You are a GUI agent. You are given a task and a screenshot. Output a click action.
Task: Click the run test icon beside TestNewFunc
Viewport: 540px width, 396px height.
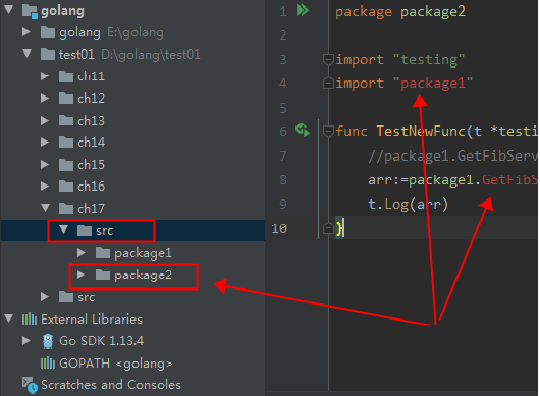(x=302, y=130)
